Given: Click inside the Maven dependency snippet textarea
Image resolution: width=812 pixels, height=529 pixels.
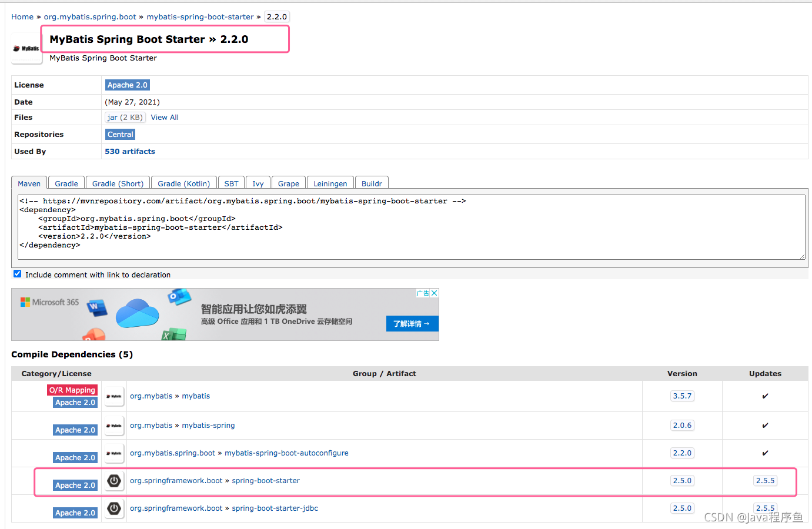Looking at the screenshot, I should pos(412,227).
